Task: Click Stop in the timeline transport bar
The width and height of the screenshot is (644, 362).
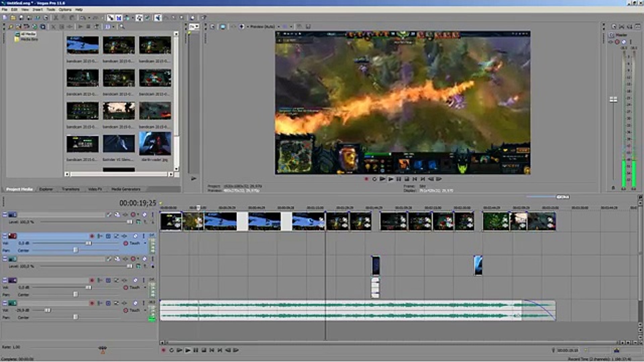Action: click(x=204, y=350)
